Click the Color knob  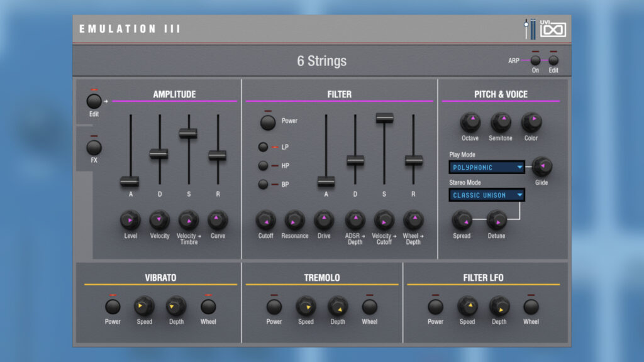point(531,121)
